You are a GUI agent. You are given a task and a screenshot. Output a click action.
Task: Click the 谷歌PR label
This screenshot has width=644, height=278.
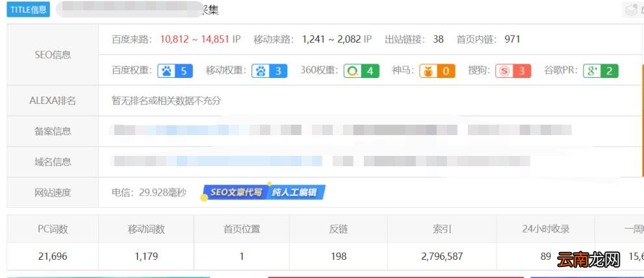pyautogui.click(x=561, y=71)
